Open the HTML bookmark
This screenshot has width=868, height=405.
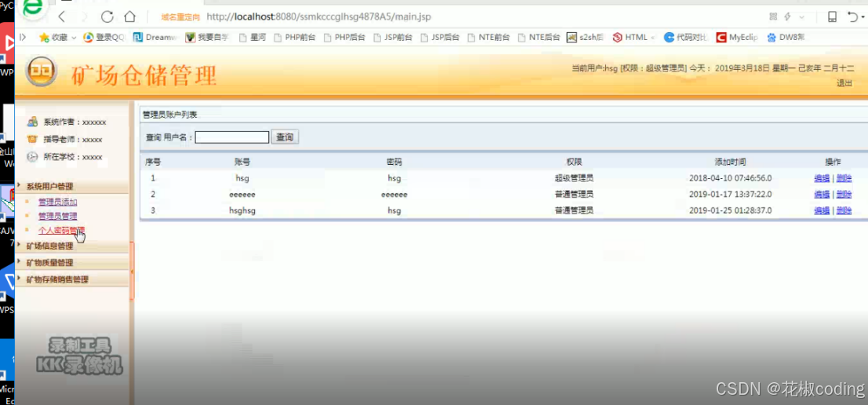click(634, 38)
